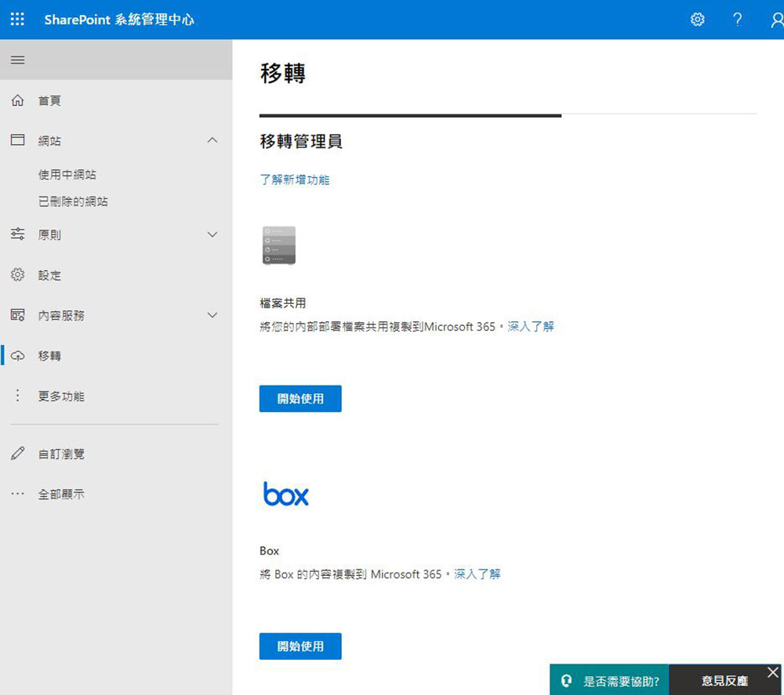Open 使用中網站 in the sidebar

67,175
